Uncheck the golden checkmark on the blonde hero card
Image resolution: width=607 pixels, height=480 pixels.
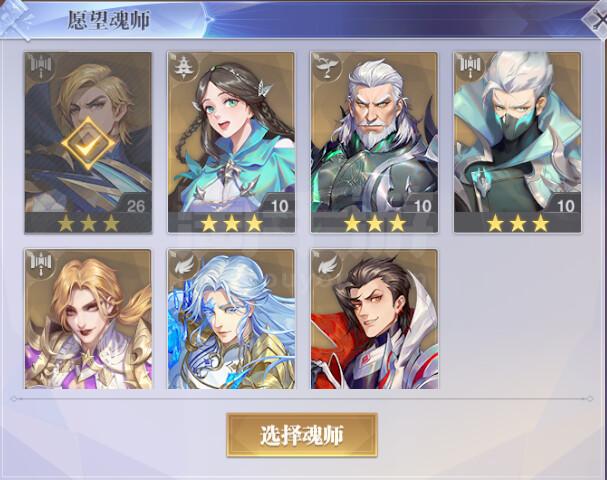(88, 143)
